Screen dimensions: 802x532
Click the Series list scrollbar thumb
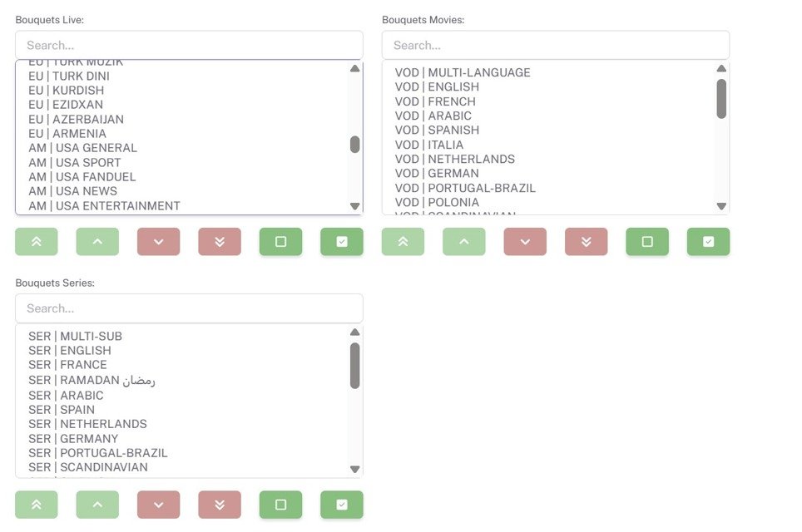355,366
